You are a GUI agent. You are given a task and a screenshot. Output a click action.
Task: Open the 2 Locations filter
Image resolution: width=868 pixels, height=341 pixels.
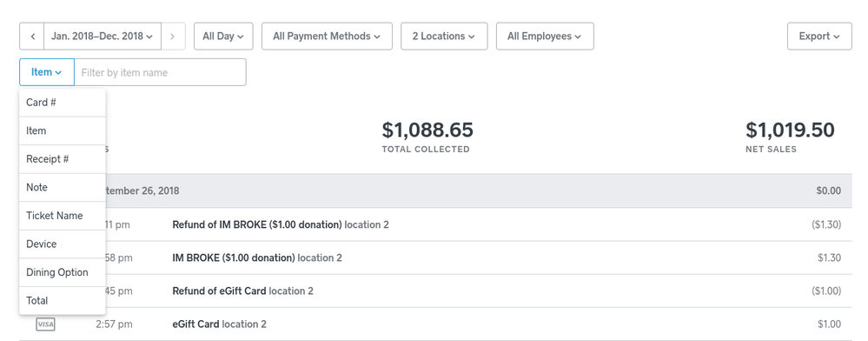[444, 36]
